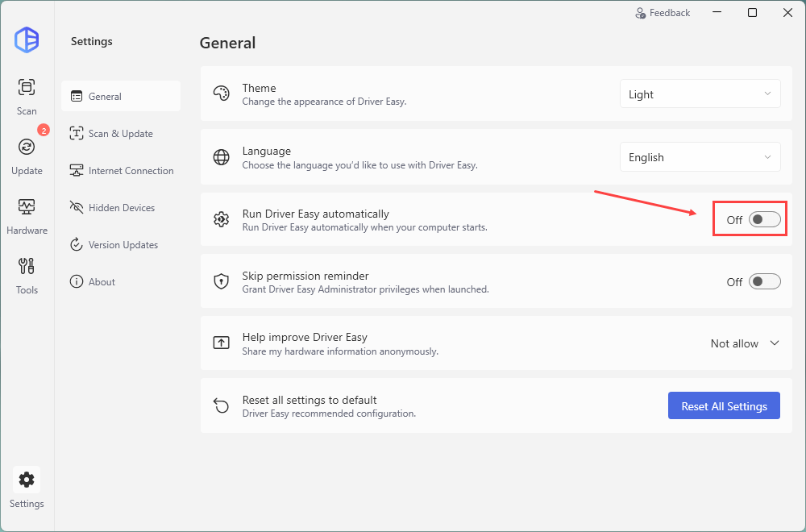Expand the Language dropdown showing English
Image resolution: width=806 pixels, height=532 pixels.
click(x=700, y=157)
